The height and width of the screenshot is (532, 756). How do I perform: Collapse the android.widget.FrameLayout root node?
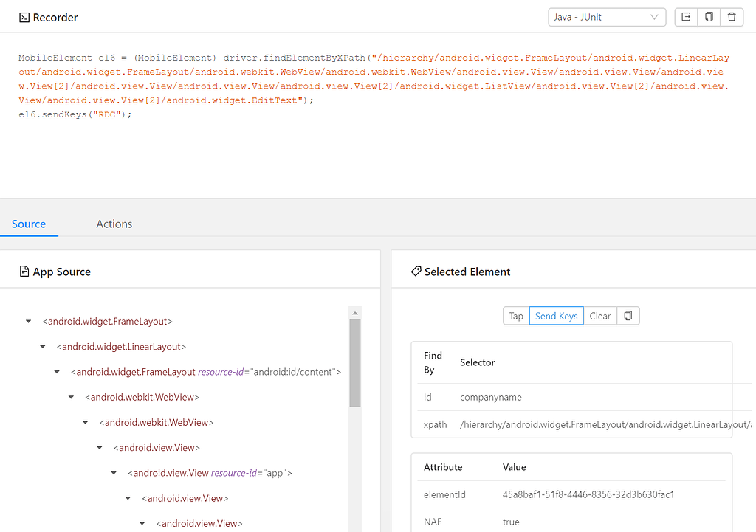pos(28,321)
